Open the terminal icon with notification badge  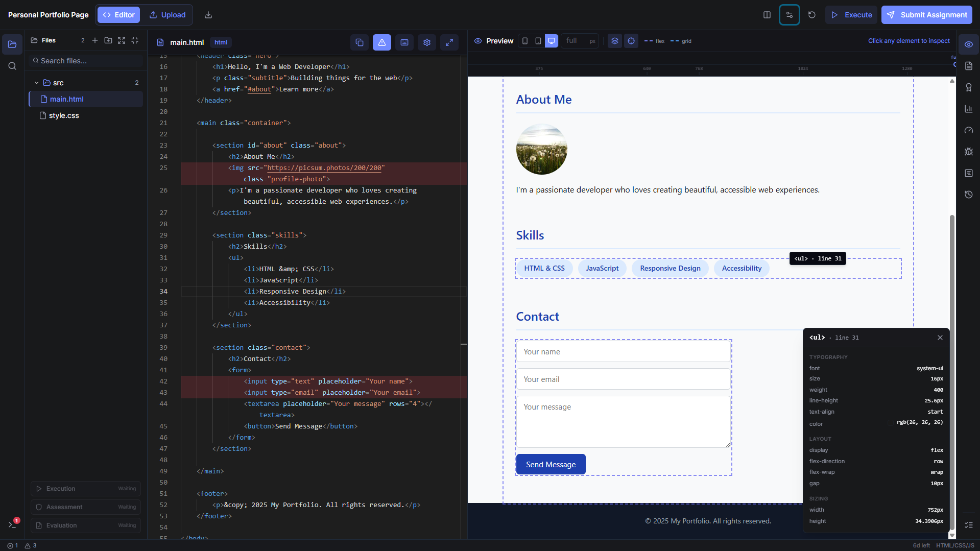12,524
